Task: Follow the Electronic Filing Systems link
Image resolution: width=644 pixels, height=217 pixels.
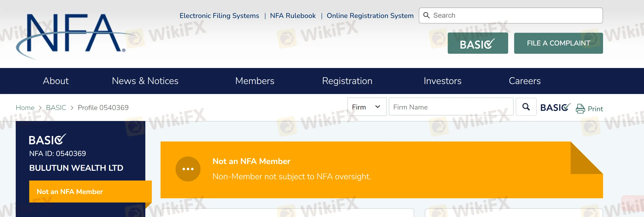Action: [x=219, y=15]
